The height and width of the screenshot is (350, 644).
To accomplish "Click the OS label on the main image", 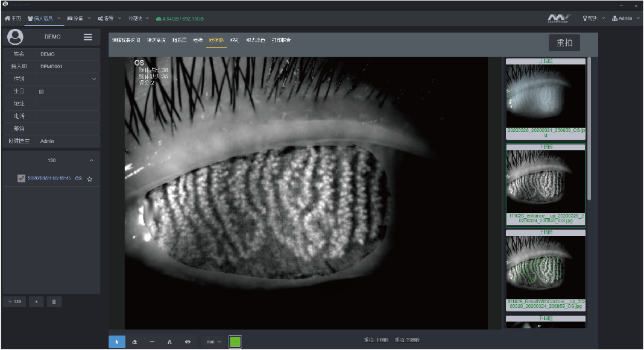I will 139,63.
